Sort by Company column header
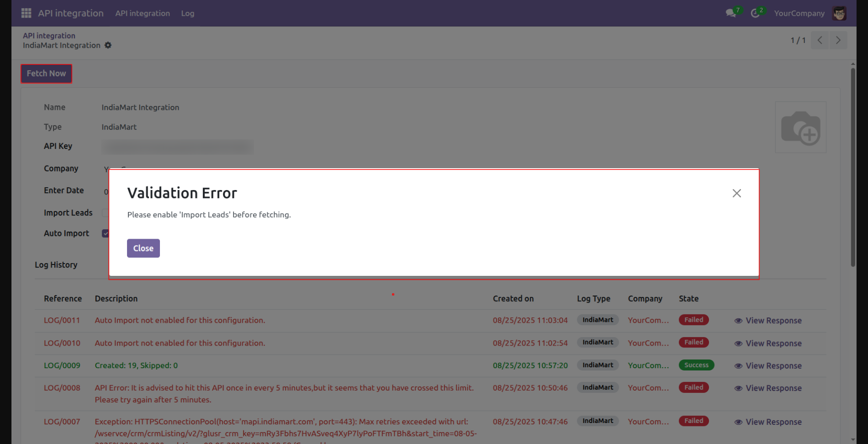The image size is (868, 444). click(645, 299)
